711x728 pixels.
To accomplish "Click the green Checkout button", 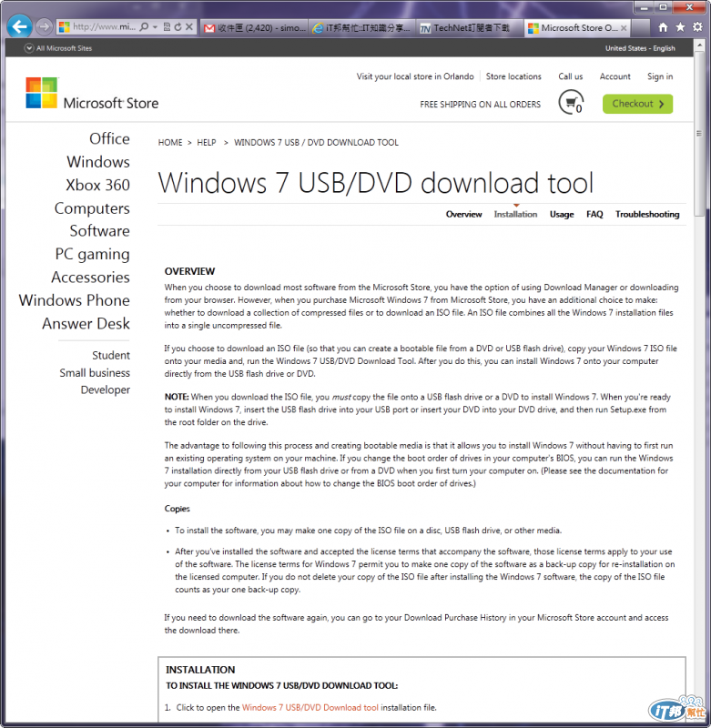I will point(637,104).
